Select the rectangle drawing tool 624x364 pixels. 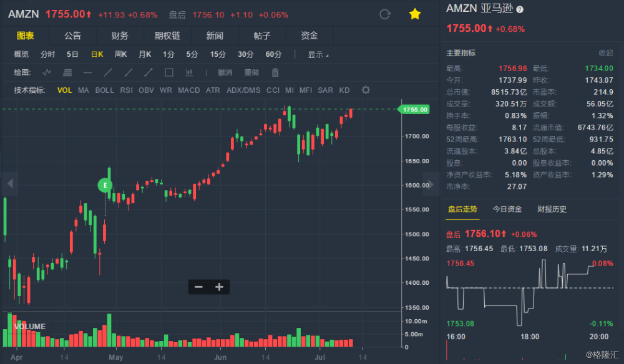point(168,72)
